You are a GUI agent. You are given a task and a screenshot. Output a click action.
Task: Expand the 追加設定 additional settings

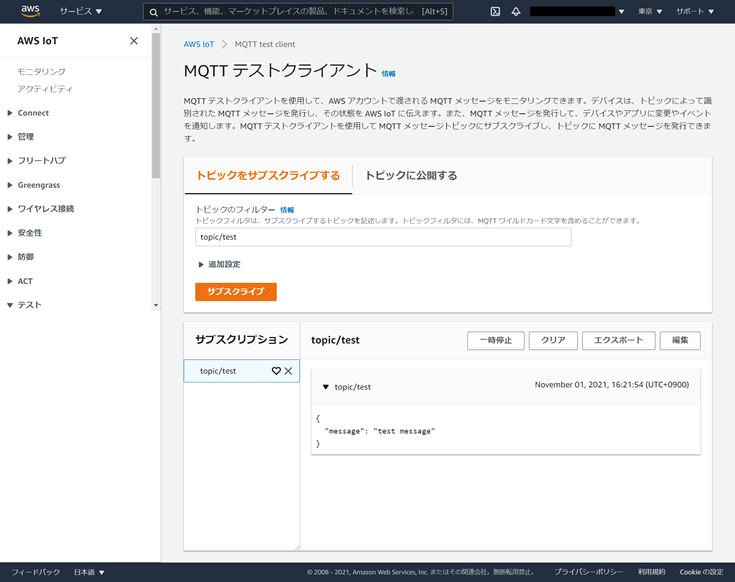click(x=219, y=264)
